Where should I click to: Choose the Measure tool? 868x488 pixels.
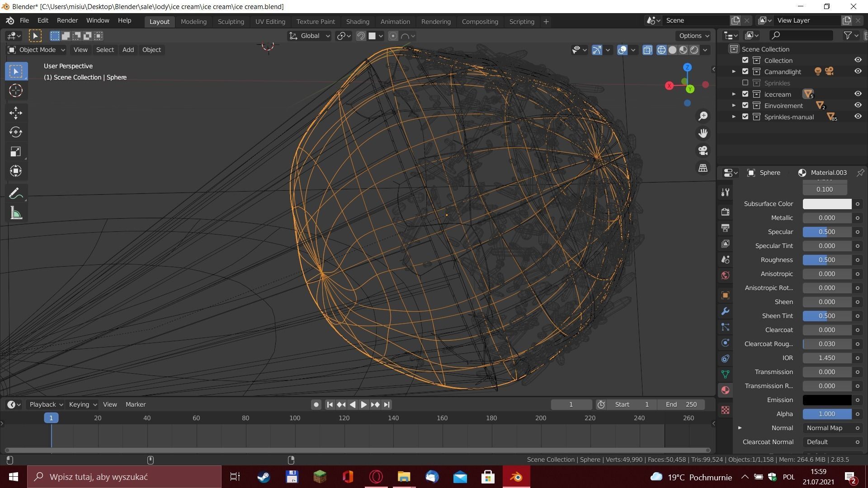pos(16,213)
